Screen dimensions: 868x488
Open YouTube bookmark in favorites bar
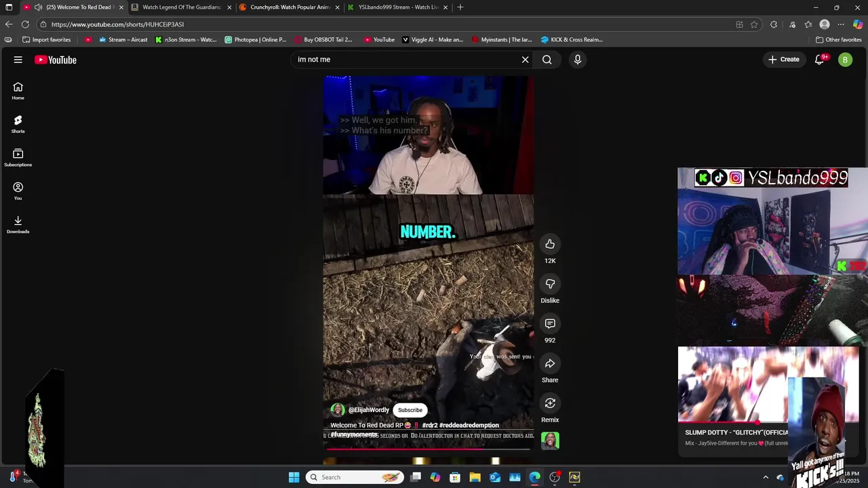379,39
